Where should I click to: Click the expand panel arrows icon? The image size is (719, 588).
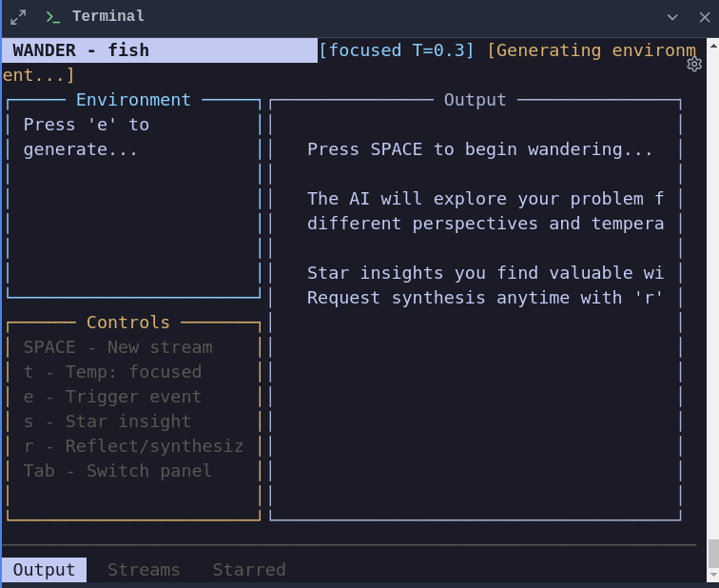(18, 17)
